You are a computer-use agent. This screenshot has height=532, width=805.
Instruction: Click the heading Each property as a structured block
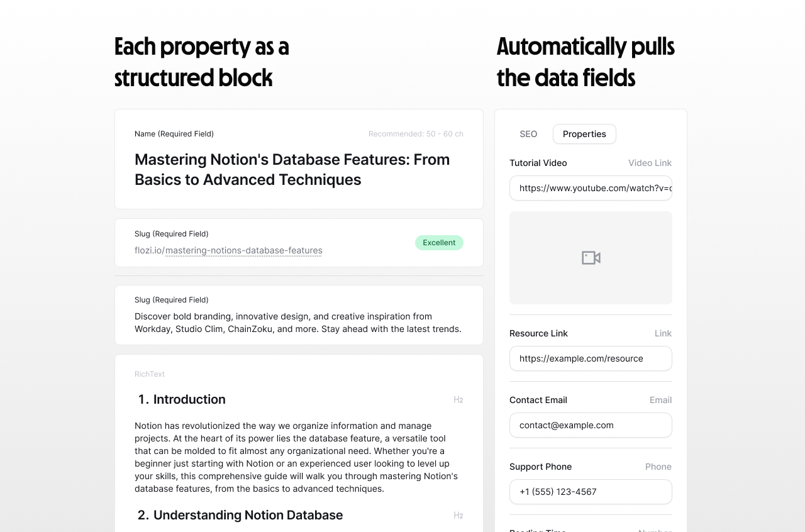(x=202, y=62)
